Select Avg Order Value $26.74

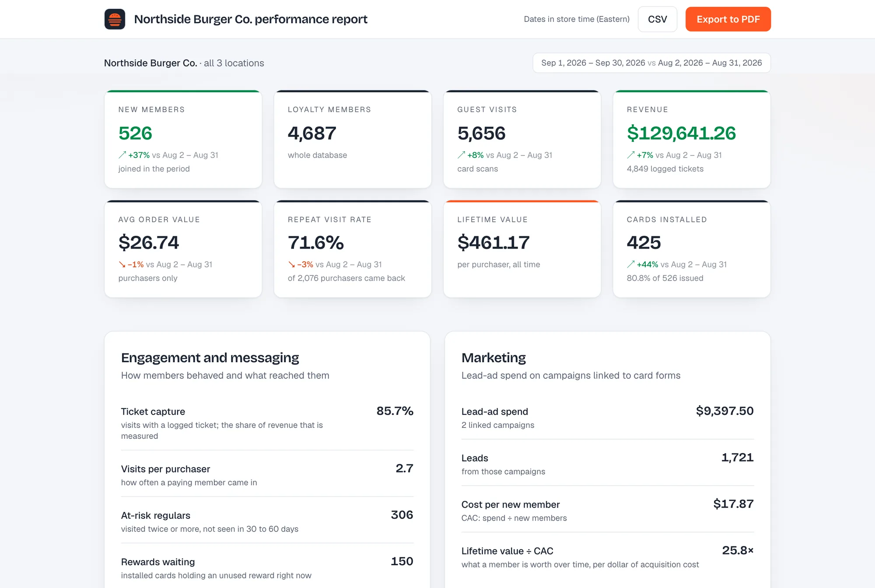pos(149,242)
